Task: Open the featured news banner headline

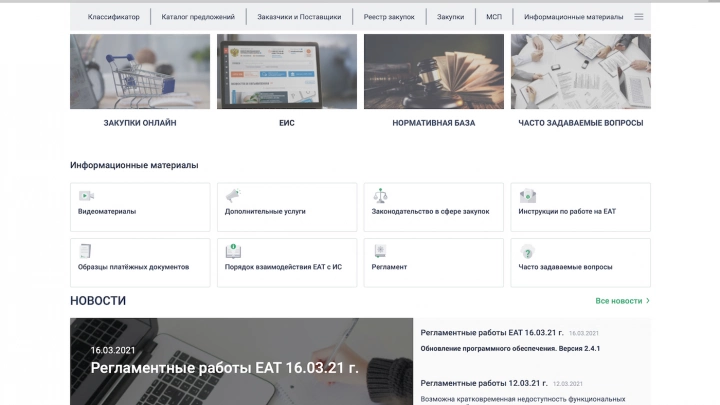Action: (224, 368)
